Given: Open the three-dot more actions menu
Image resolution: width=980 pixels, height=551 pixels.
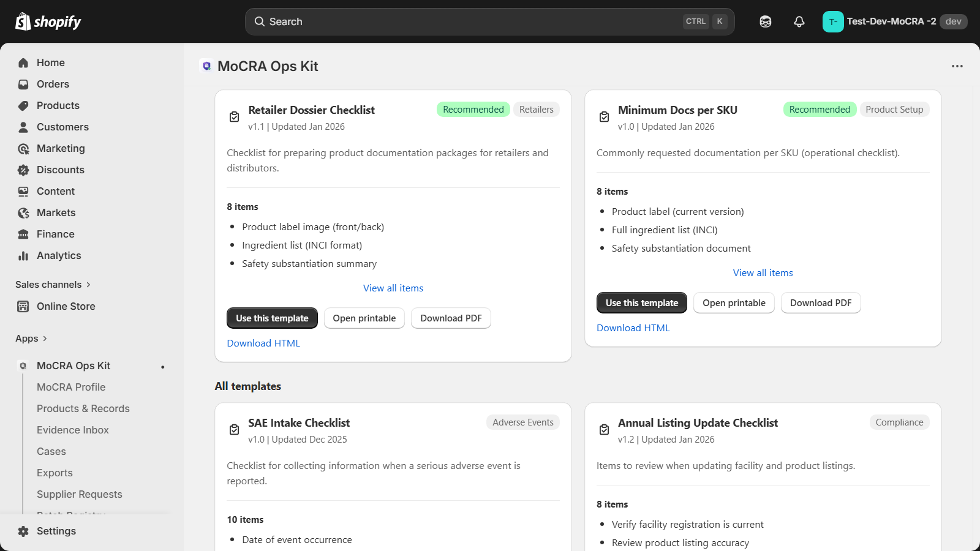Looking at the screenshot, I should pos(957,66).
